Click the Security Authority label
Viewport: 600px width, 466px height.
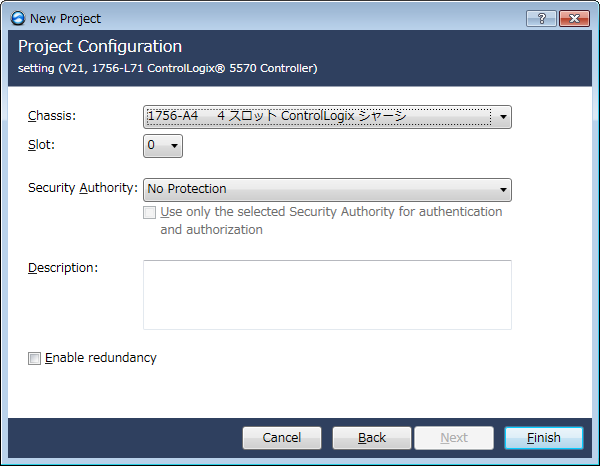point(82,188)
